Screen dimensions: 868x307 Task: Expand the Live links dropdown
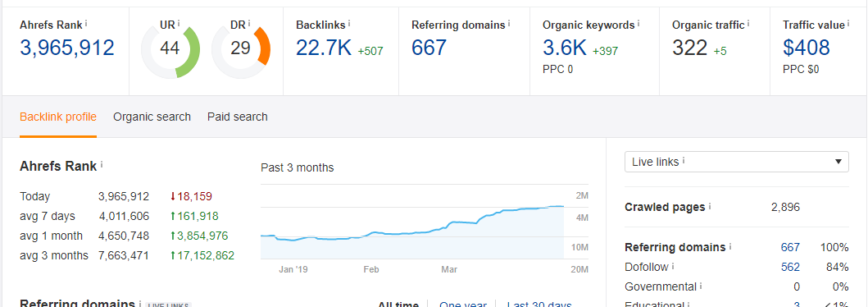pos(736,162)
